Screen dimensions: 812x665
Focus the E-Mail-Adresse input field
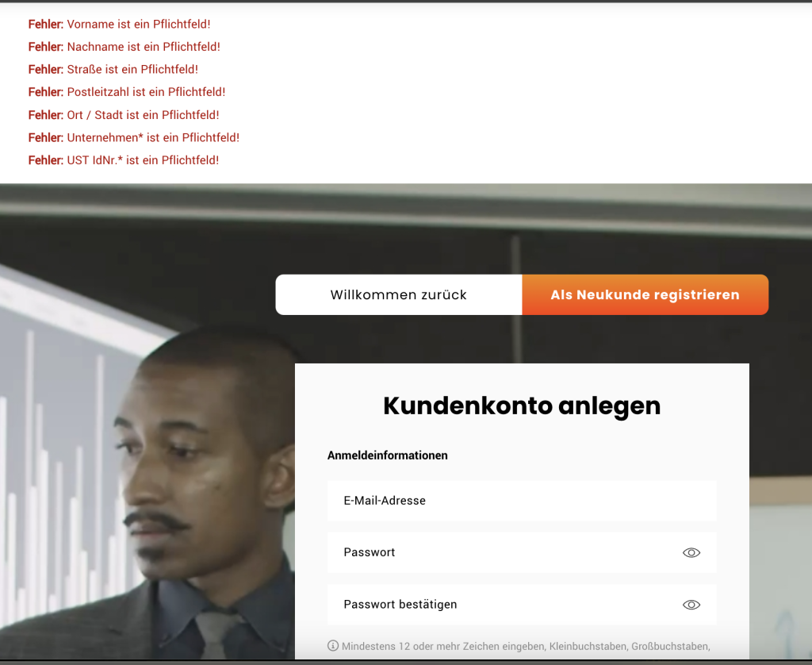pos(521,501)
